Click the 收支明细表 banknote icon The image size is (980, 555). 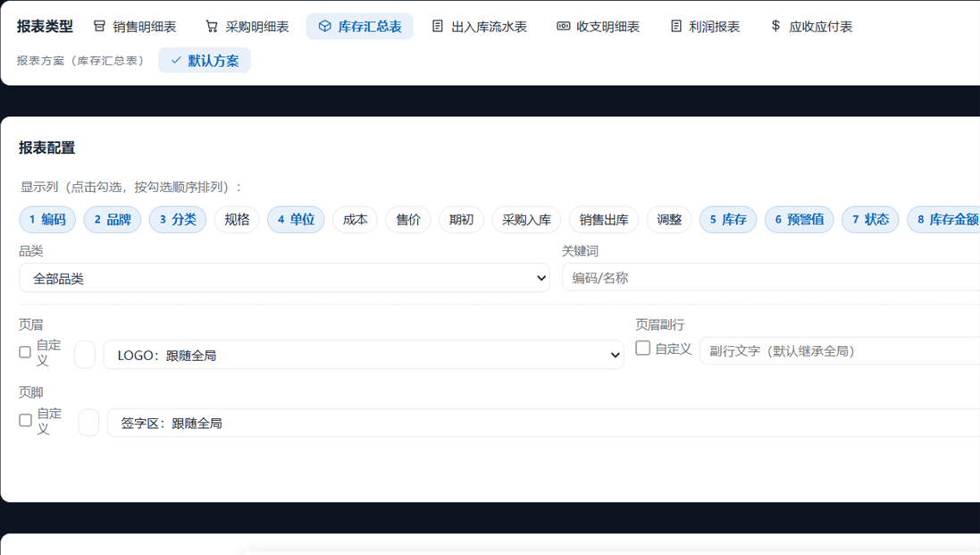(563, 26)
